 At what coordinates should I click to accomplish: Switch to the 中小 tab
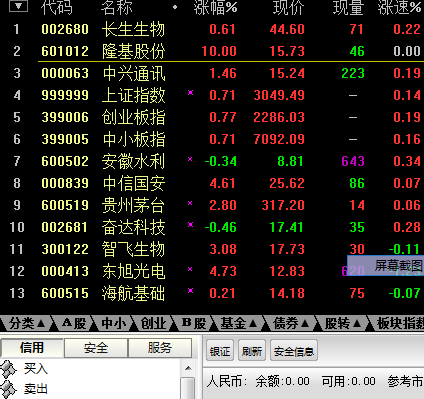coord(113,323)
